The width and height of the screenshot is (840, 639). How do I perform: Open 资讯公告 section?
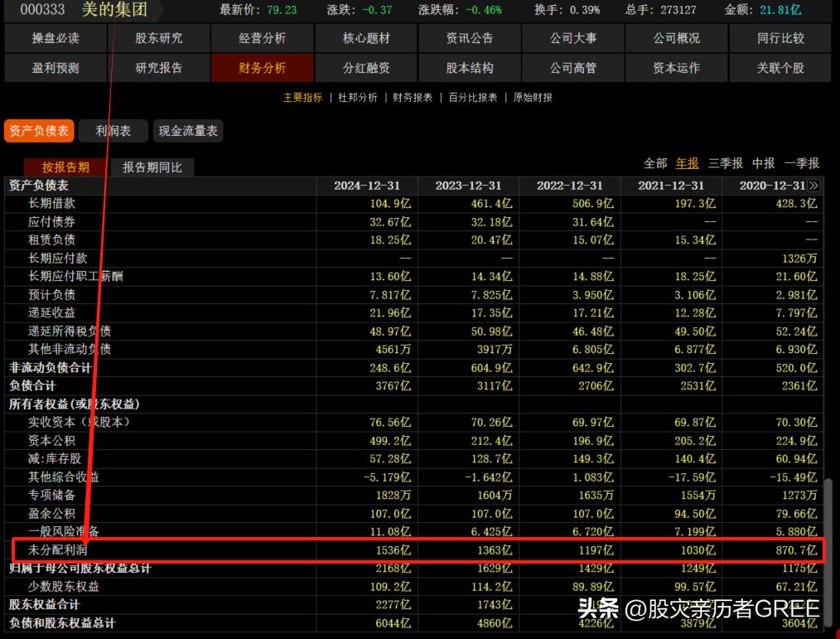tap(470, 38)
